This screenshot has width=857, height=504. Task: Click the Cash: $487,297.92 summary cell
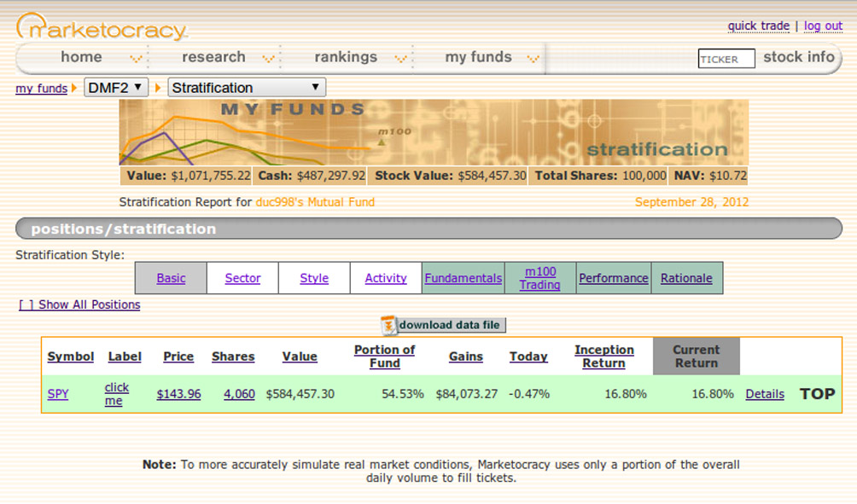[311, 176]
